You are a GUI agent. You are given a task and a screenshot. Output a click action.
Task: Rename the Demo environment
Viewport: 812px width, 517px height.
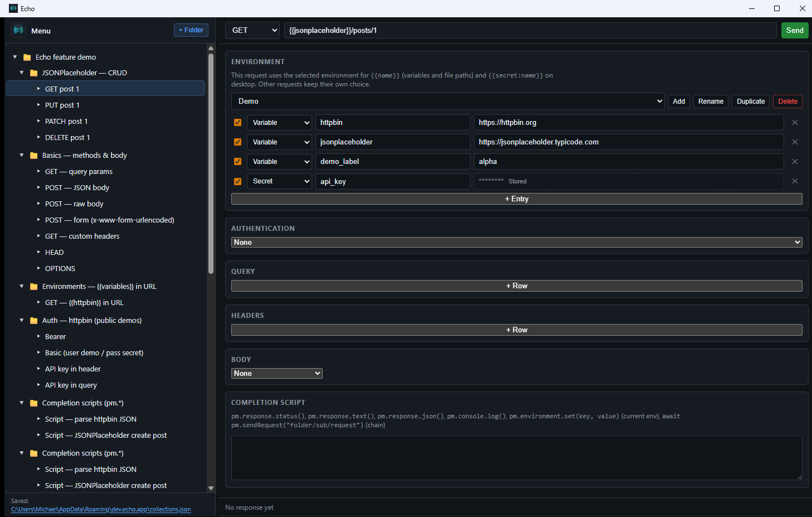(x=711, y=102)
